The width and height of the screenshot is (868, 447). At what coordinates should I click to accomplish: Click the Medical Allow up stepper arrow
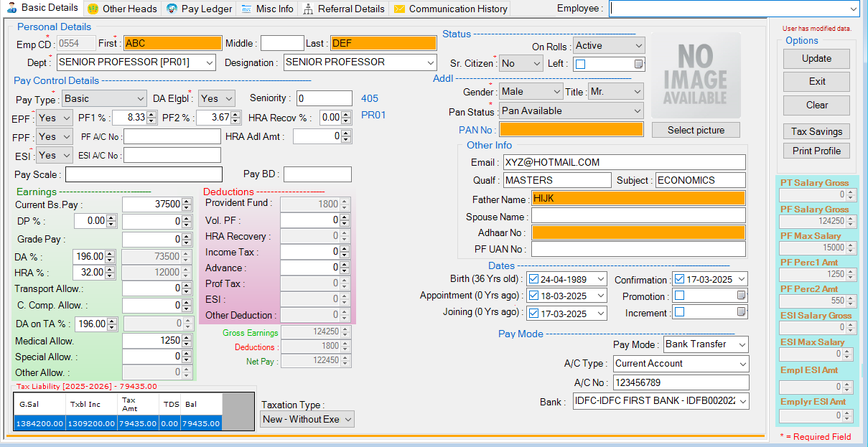pos(185,338)
